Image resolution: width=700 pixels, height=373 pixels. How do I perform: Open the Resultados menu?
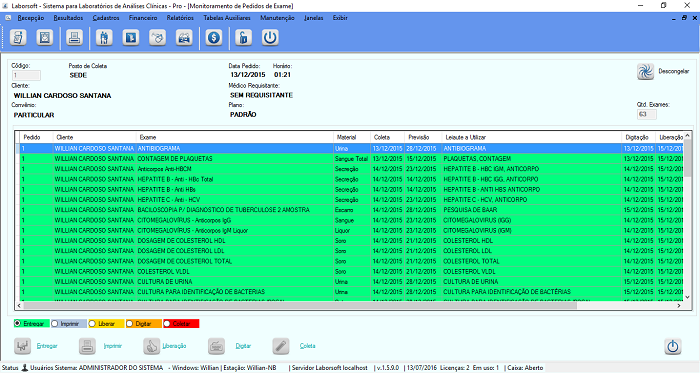pyautogui.click(x=68, y=18)
